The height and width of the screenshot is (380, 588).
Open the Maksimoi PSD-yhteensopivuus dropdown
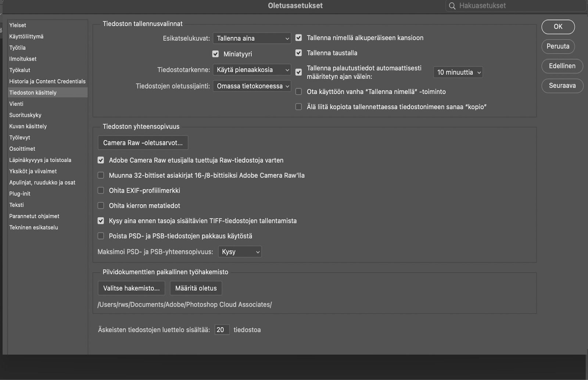point(240,252)
